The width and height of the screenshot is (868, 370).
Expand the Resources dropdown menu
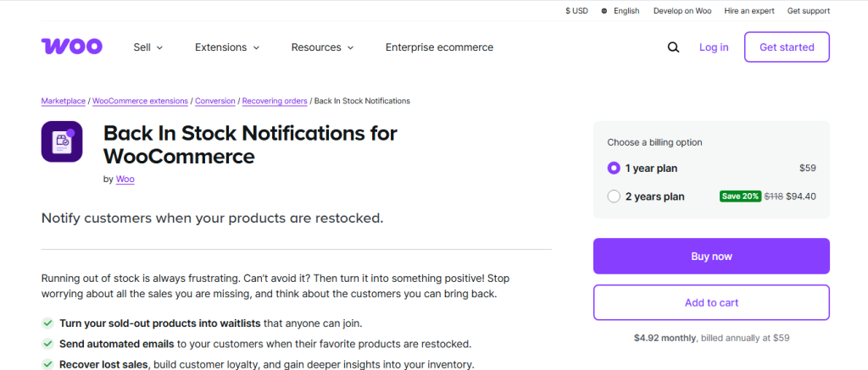(322, 47)
